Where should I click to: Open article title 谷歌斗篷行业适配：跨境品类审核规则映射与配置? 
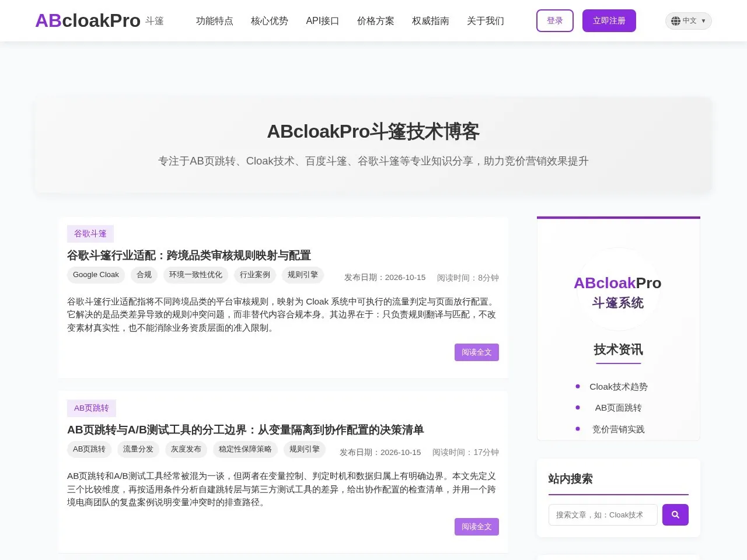(189, 256)
